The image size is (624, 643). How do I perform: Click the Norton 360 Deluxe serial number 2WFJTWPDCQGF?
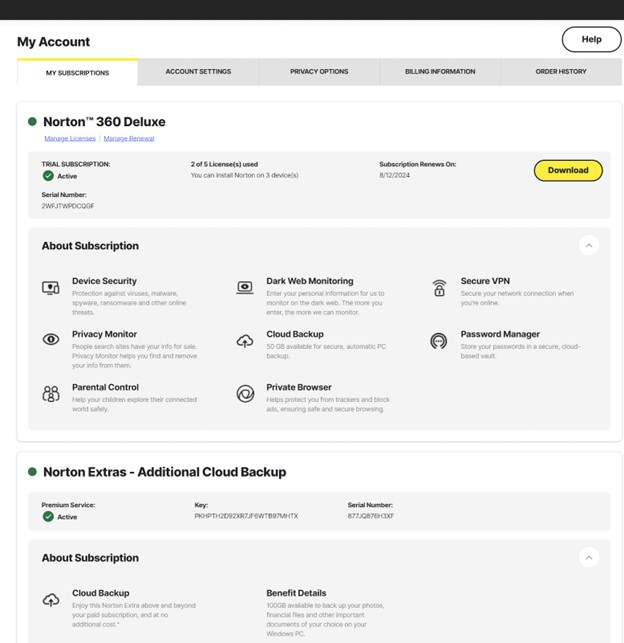68,206
